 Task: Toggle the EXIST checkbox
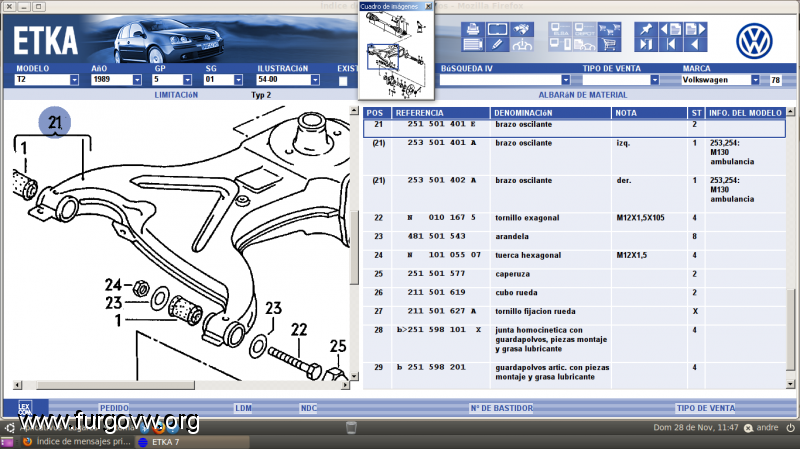[343, 81]
